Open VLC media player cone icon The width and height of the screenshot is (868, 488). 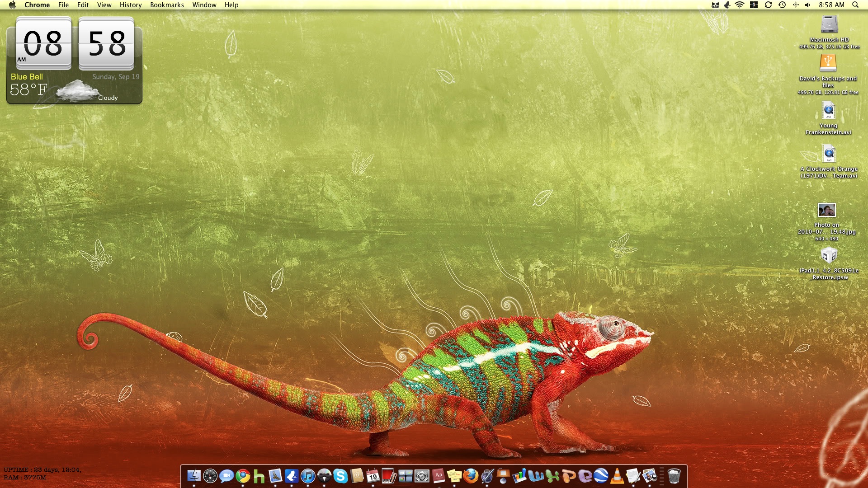point(617,476)
